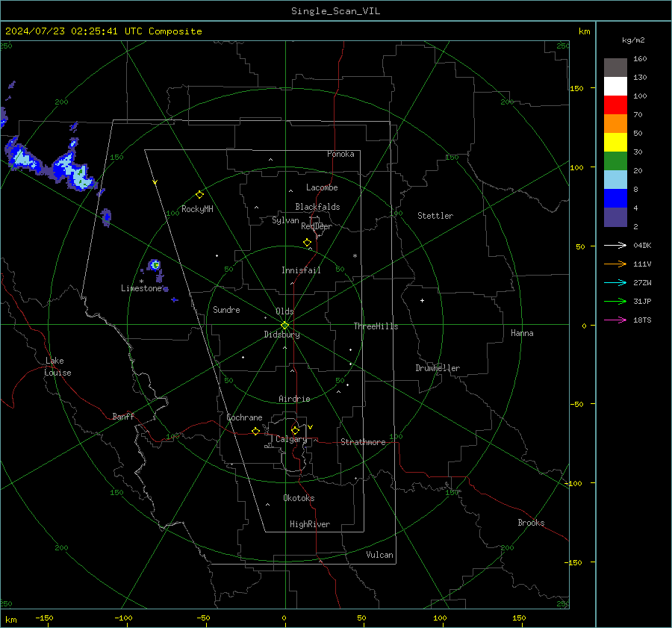Click the Single_Scan_VIL title text
The height and width of the screenshot is (628, 672).
point(335,11)
